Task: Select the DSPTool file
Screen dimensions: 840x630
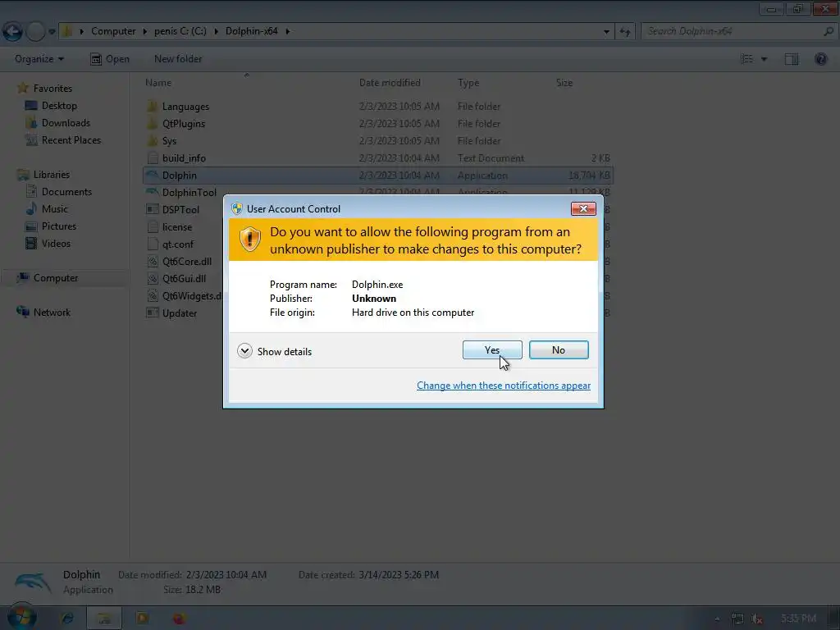Action: click(174, 209)
